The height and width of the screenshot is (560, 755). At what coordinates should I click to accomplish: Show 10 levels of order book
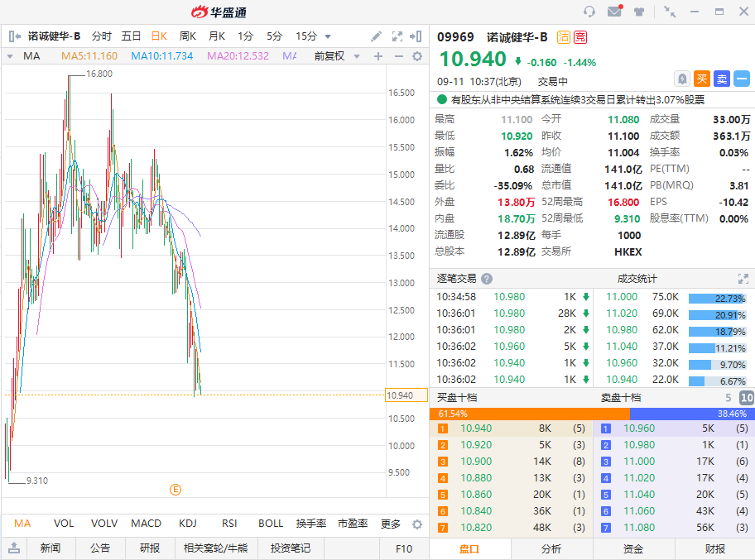coord(747,398)
